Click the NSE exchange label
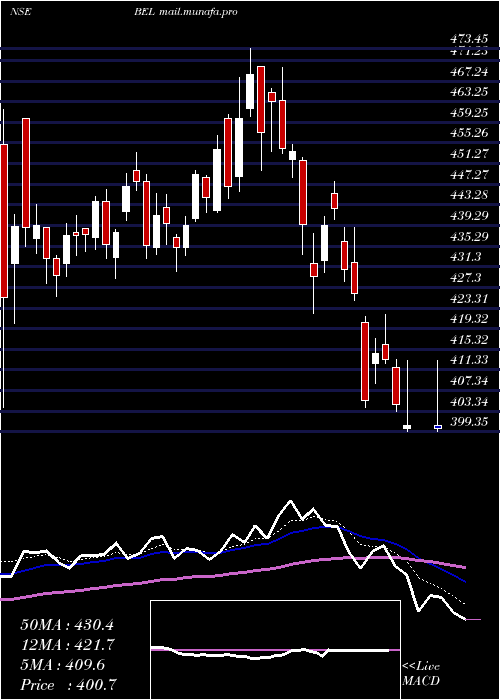Viewport: 500px width, 700px height. point(21,12)
